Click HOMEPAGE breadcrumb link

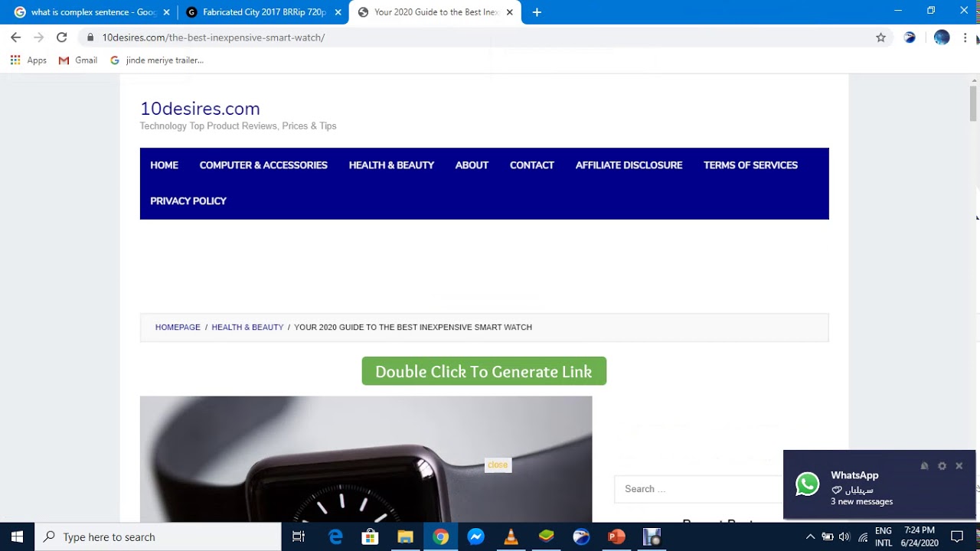pos(178,328)
